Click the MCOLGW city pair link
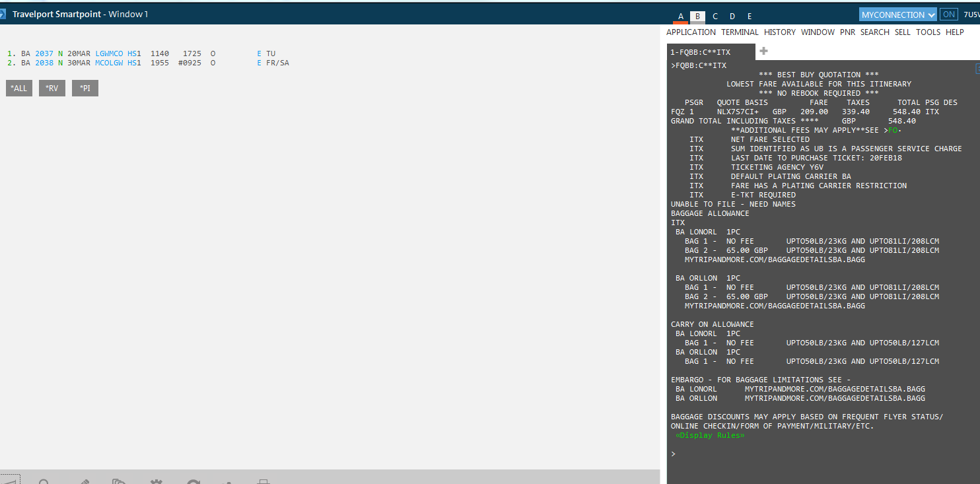Image resolution: width=980 pixels, height=484 pixels. (109, 63)
